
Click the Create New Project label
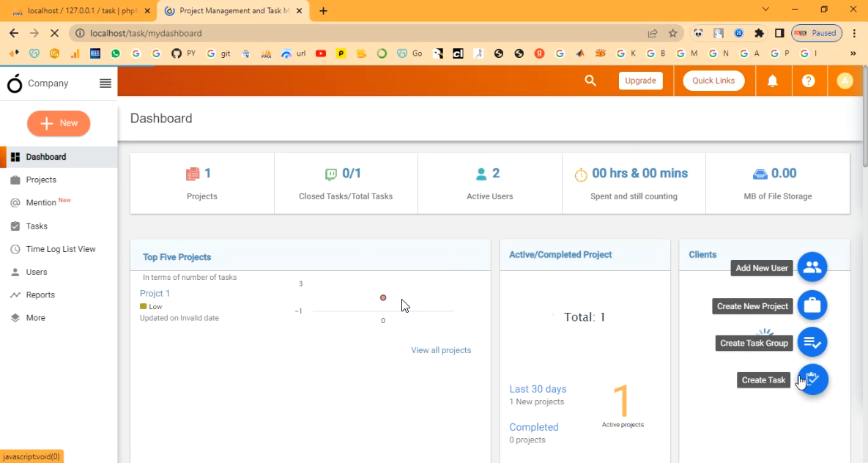752,306
